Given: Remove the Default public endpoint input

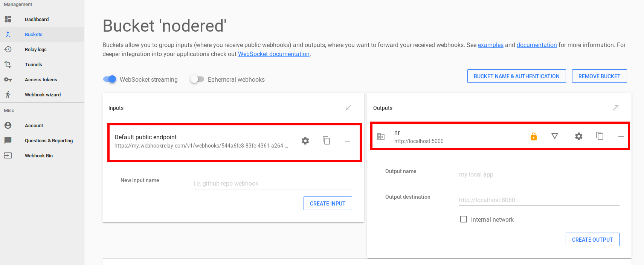Looking at the screenshot, I should [348, 141].
